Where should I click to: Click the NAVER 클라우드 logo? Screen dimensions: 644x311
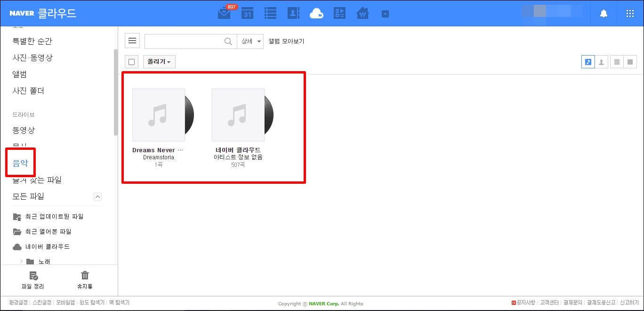tap(43, 13)
